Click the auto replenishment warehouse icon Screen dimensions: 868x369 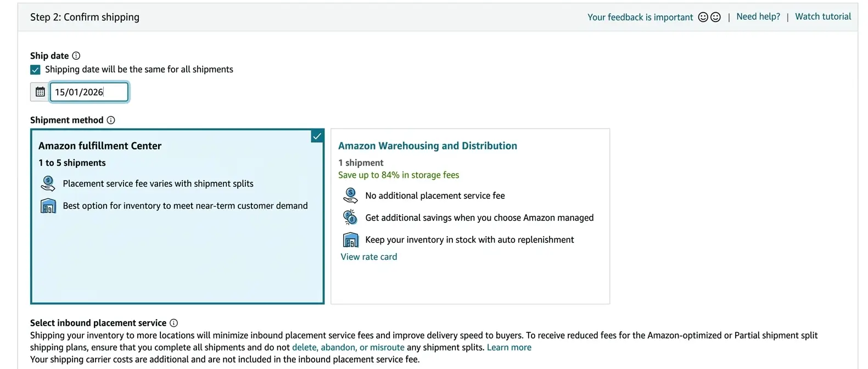[x=350, y=240]
